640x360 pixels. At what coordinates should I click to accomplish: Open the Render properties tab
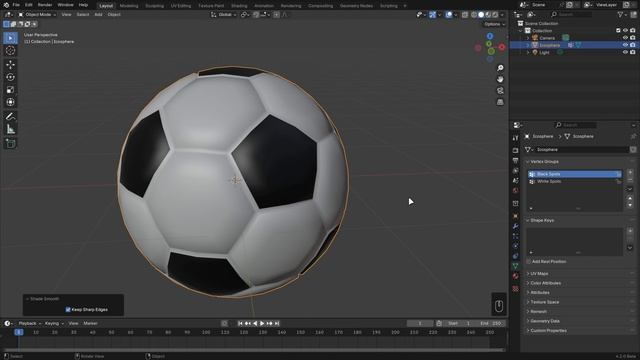click(x=516, y=151)
